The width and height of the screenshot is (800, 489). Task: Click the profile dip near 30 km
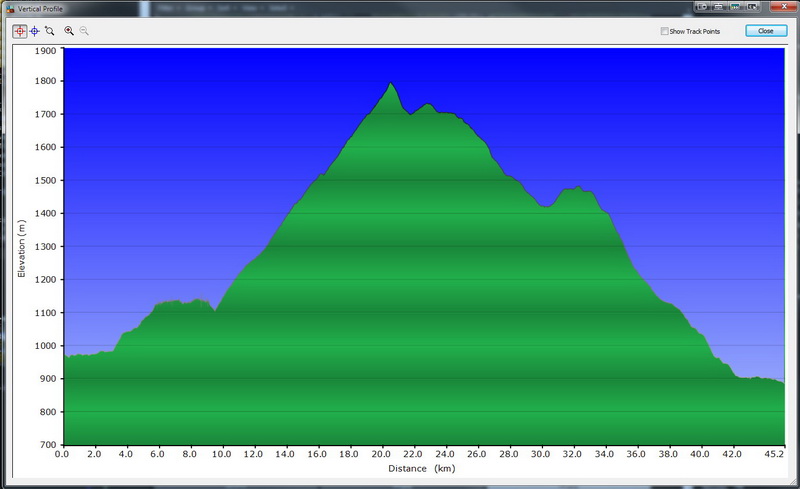pyautogui.click(x=544, y=207)
